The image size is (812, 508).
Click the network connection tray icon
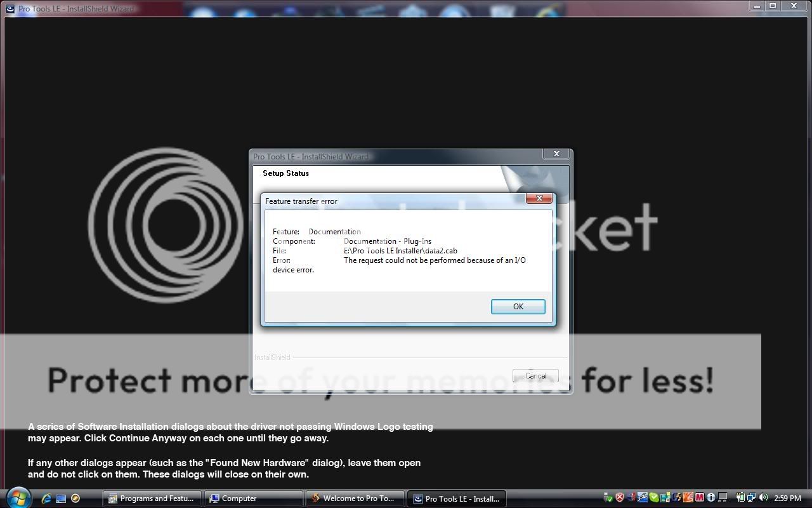click(x=751, y=498)
